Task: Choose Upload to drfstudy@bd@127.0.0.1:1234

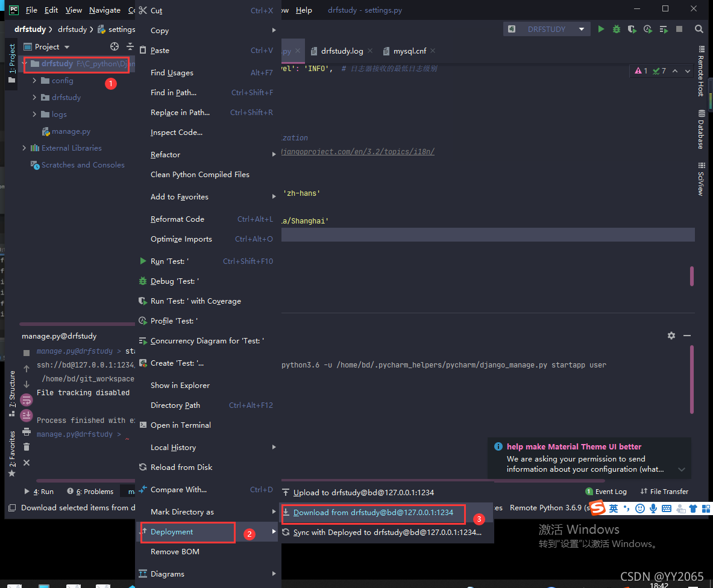Action: 388,493
